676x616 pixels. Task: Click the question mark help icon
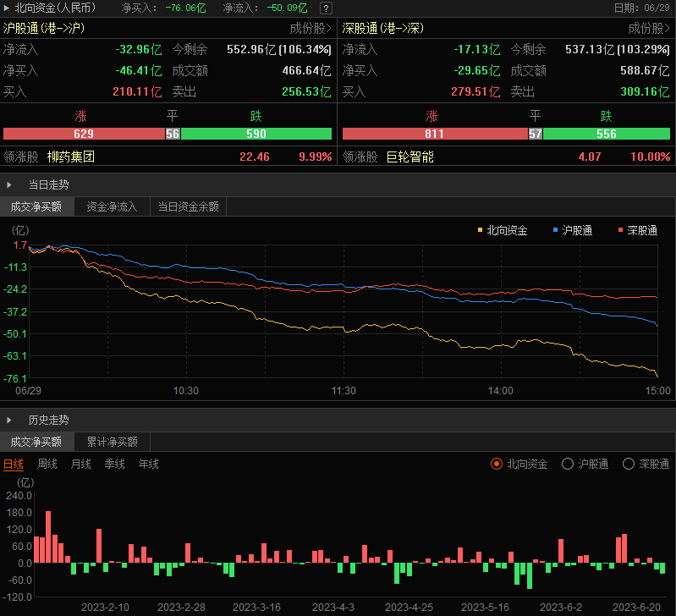[326, 8]
